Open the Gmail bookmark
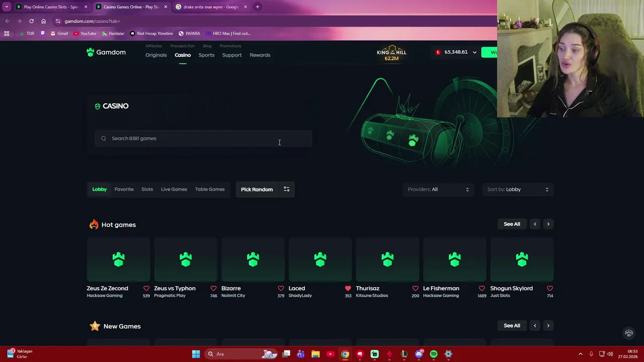 [x=59, y=34]
